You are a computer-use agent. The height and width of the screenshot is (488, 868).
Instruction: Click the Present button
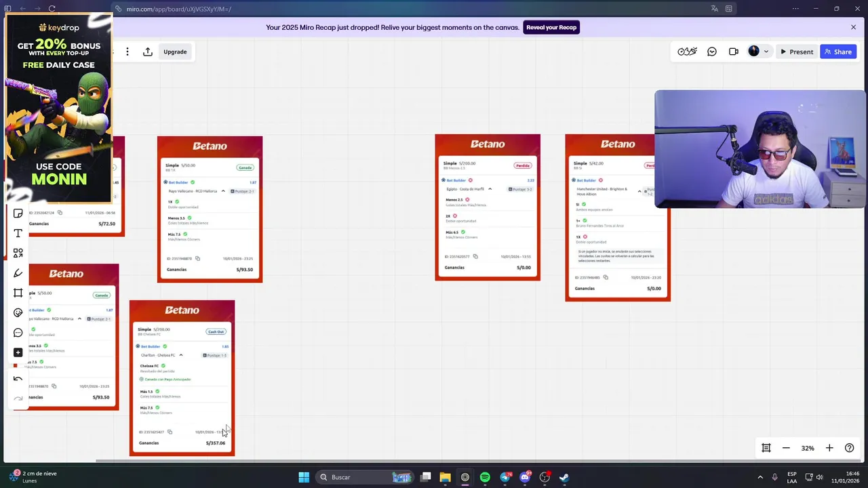pyautogui.click(x=796, y=52)
